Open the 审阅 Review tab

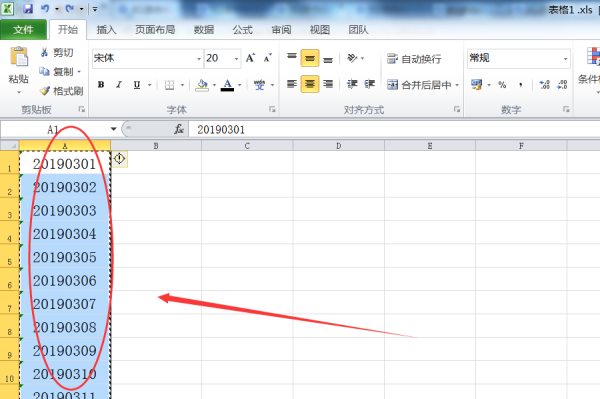point(281,29)
